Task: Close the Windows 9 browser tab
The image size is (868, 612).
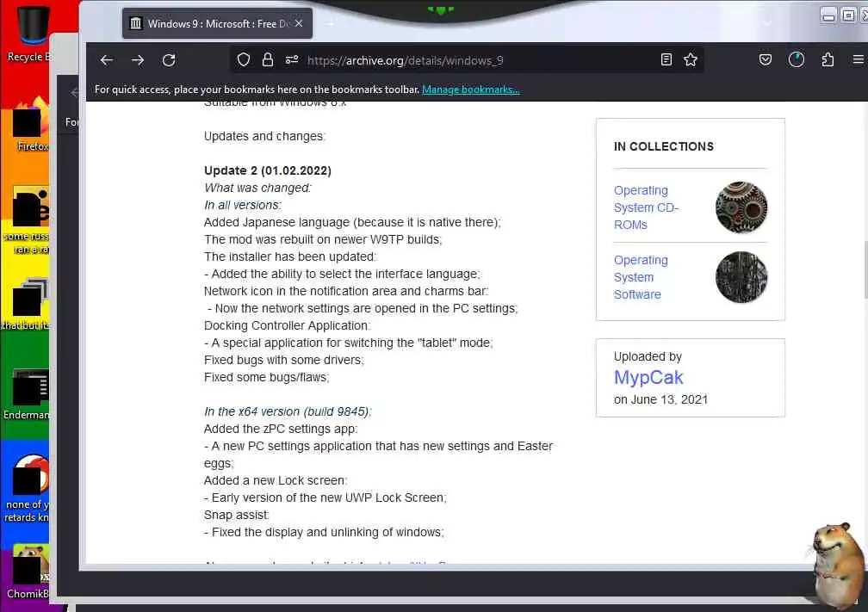Action: pos(299,23)
